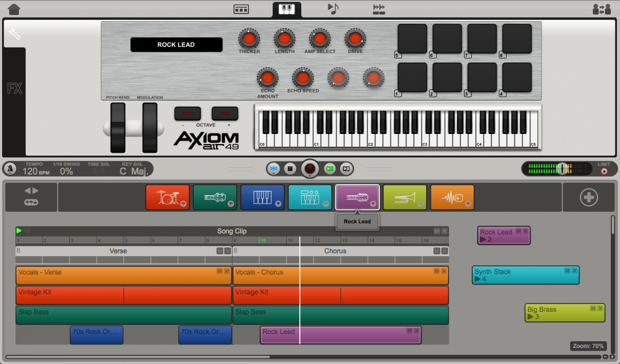Screen dimensions: 620x364
Task: Mute the Chorus section
Action: tap(437, 251)
